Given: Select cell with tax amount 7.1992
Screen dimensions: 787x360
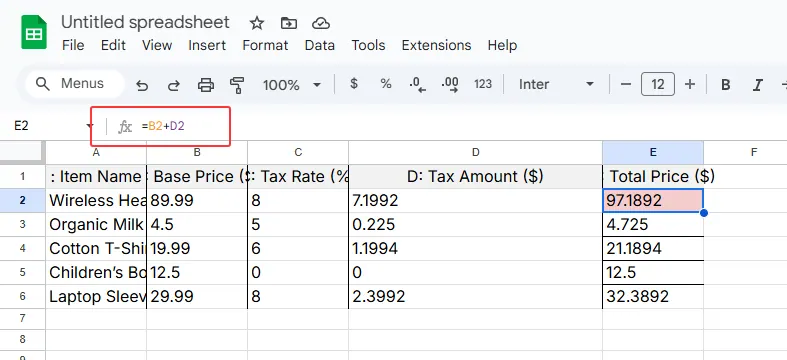Looking at the screenshot, I should 475,201.
